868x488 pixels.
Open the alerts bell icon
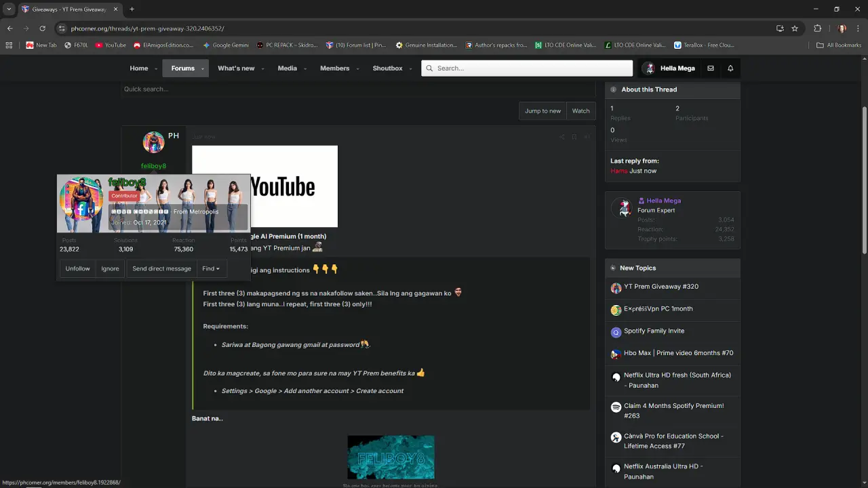(x=730, y=68)
